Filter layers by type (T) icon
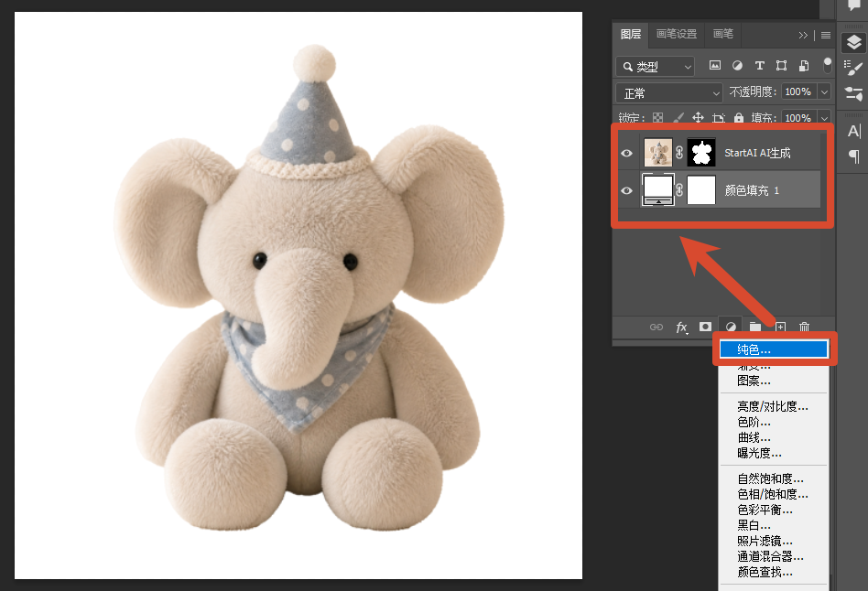This screenshot has width=868, height=591. pyautogui.click(x=760, y=66)
